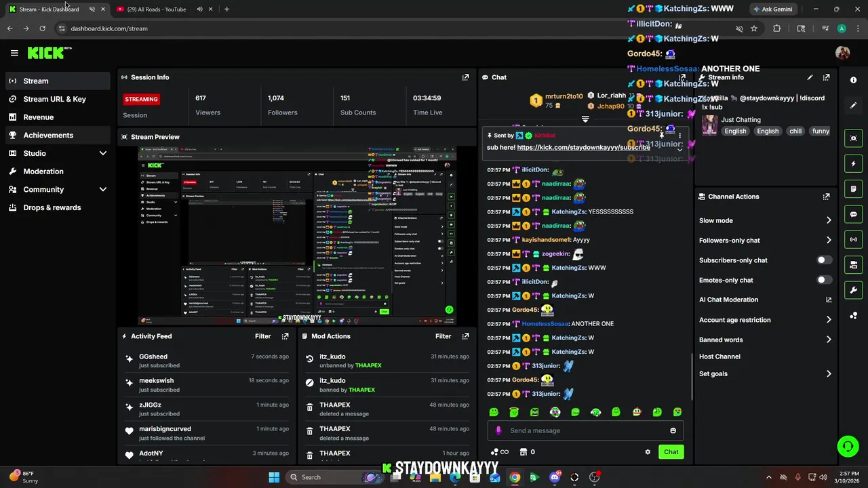Toggle Subscribers-only chat switch
Image resolution: width=868 pixels, height=488 pixels.
[824, 260]
